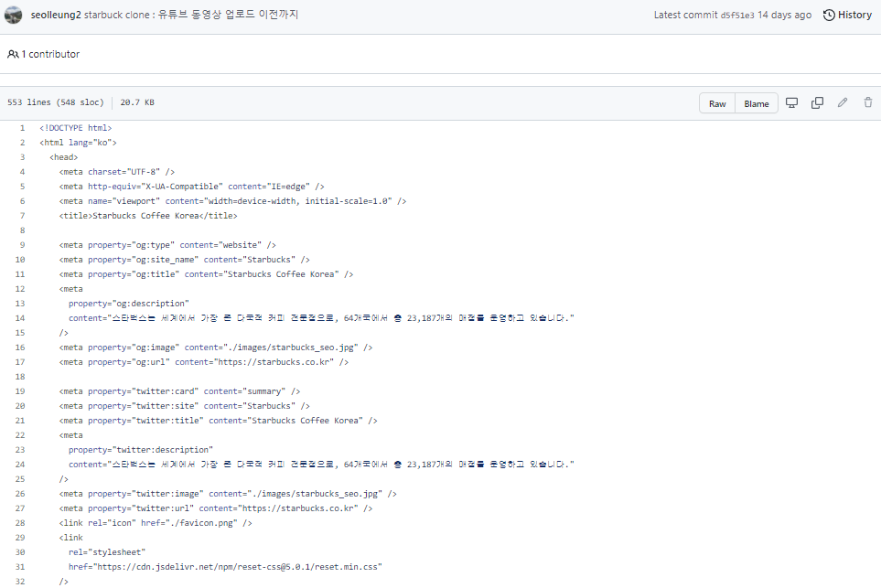
Task: Click the viewport meta line
Action: [232, 201]
